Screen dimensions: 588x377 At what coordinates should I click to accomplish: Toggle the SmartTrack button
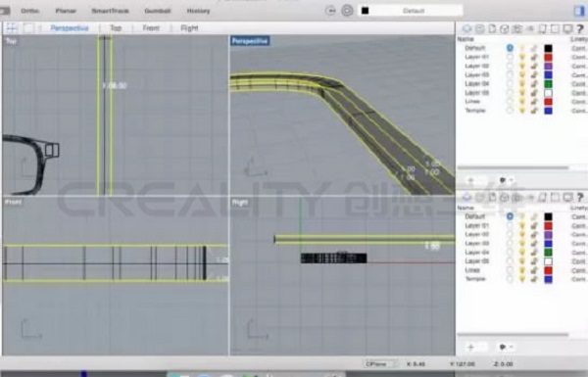pos(110,11)
